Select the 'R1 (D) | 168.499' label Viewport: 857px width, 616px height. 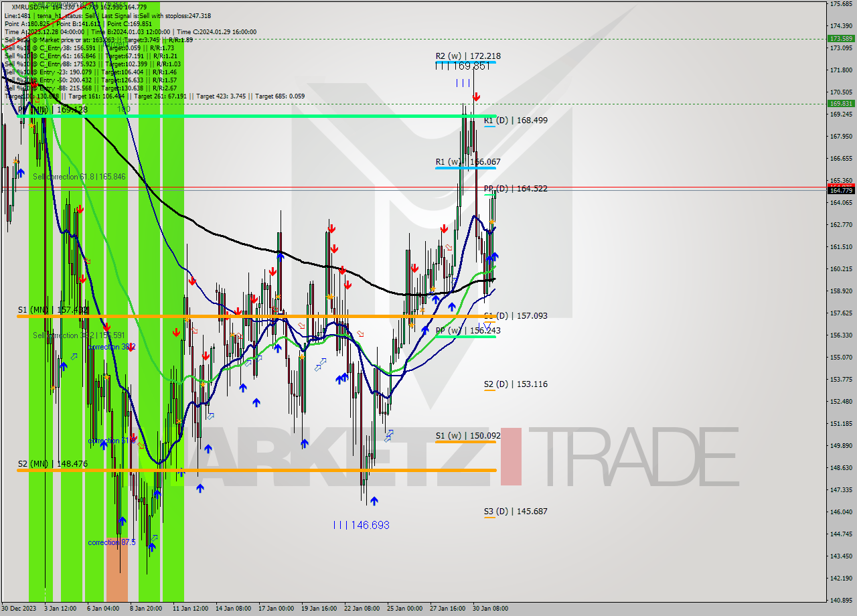pos(516,121)
